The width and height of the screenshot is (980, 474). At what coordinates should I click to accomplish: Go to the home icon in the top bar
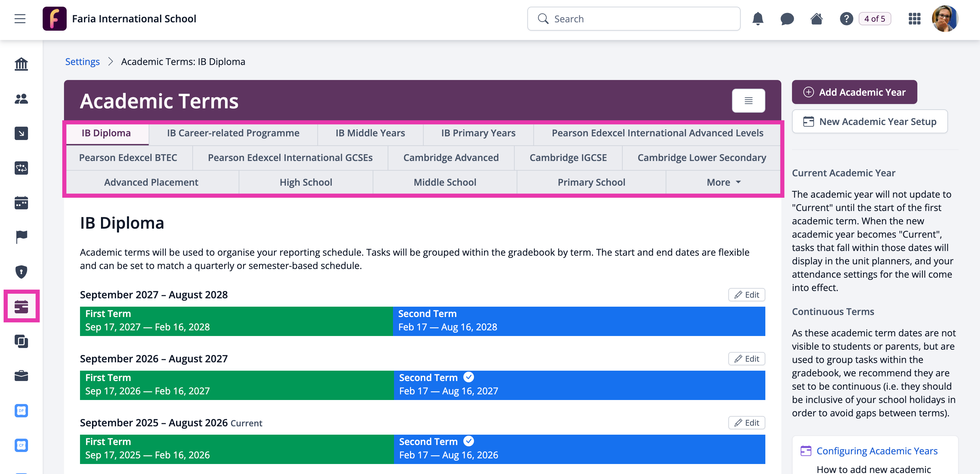[x=816, y=19]
